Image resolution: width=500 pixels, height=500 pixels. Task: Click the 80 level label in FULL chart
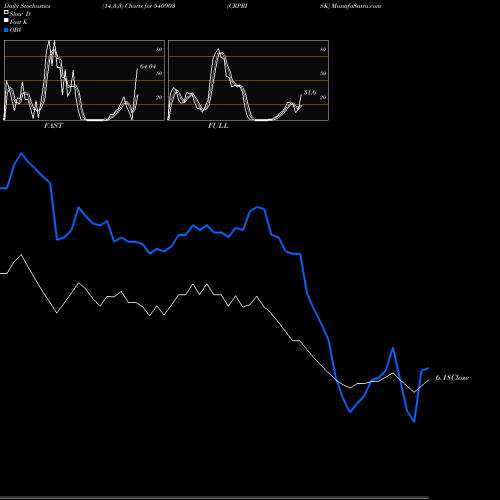click(x=323, y=49)
